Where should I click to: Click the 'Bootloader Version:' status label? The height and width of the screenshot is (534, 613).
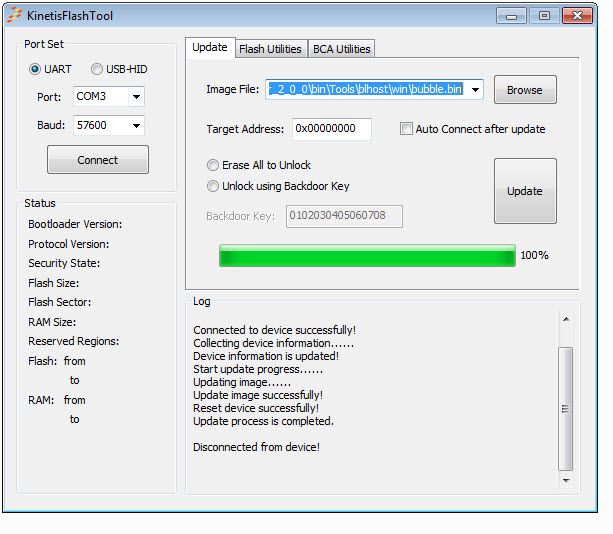pyautogui.click(x=75, y=224)
